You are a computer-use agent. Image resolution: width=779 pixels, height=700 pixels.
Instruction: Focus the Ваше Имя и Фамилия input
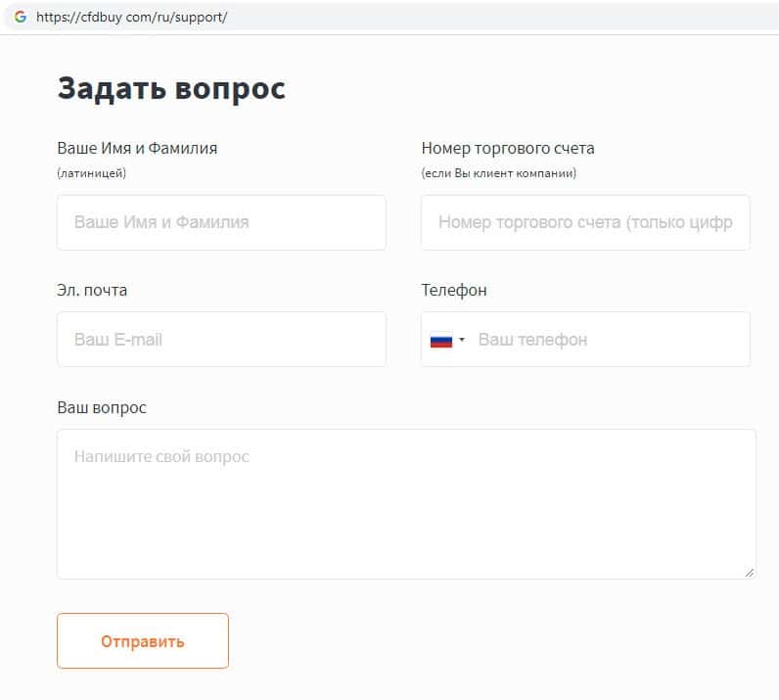221,222
